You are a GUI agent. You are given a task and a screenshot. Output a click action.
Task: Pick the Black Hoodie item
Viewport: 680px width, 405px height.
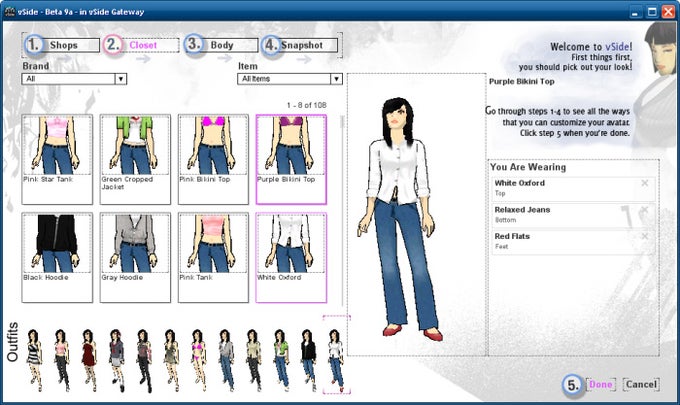[57, 258]
